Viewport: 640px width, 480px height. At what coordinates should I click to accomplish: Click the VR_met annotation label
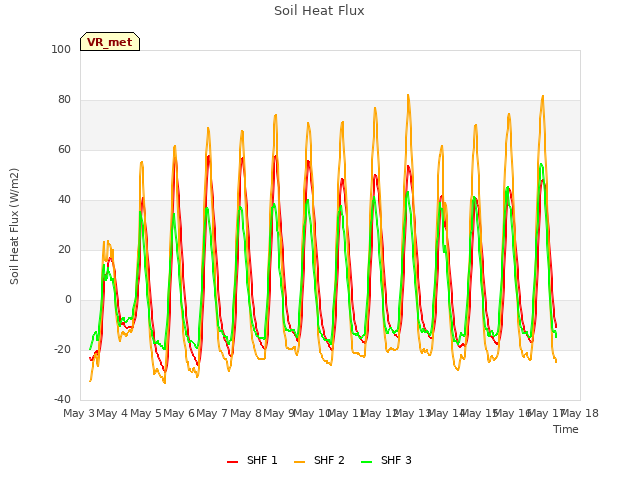(x=110, y=42)
